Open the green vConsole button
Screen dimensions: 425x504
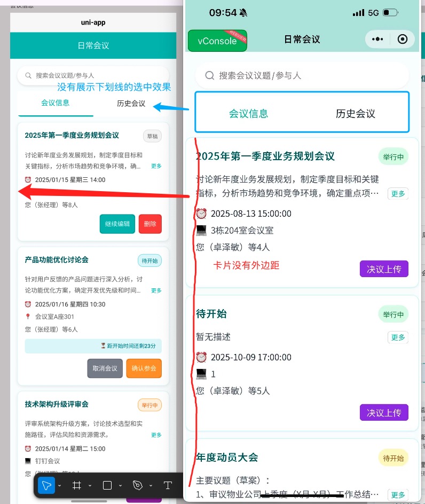click(217, 41)
